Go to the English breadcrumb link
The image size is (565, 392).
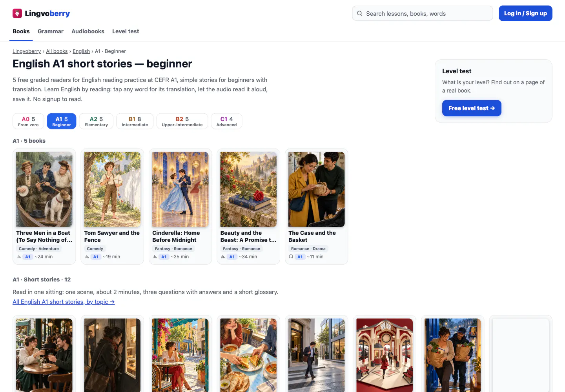(81, 51)
